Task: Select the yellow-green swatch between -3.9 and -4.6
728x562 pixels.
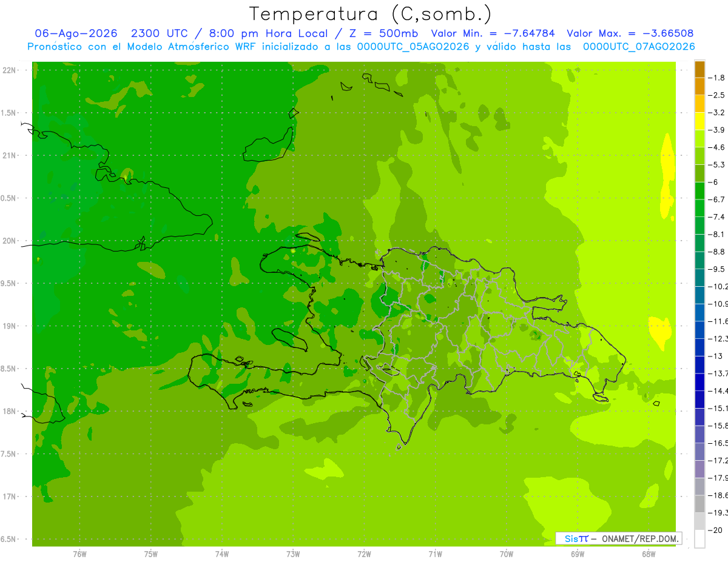Action: point(699,139)
